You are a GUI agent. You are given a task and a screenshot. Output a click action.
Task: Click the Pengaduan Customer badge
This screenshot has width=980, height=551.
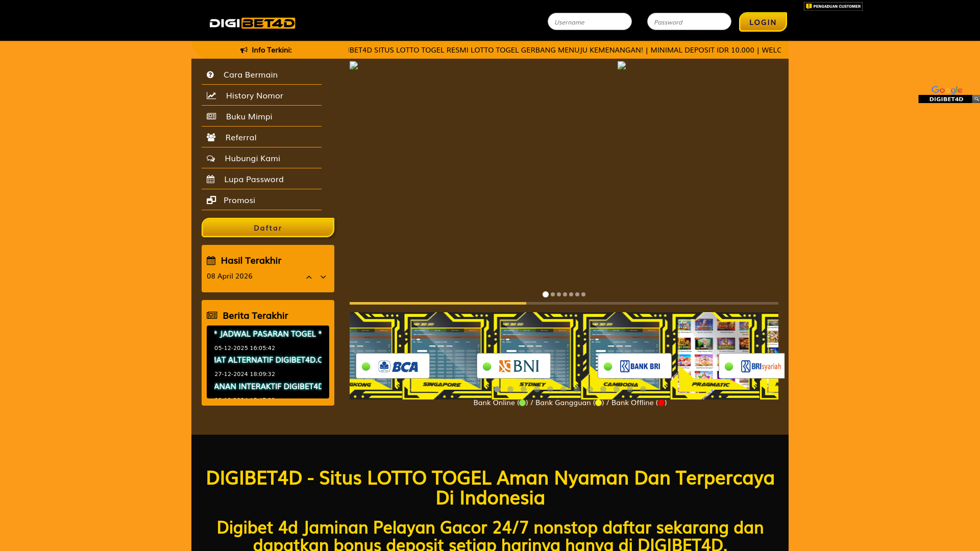click(833, 6)
